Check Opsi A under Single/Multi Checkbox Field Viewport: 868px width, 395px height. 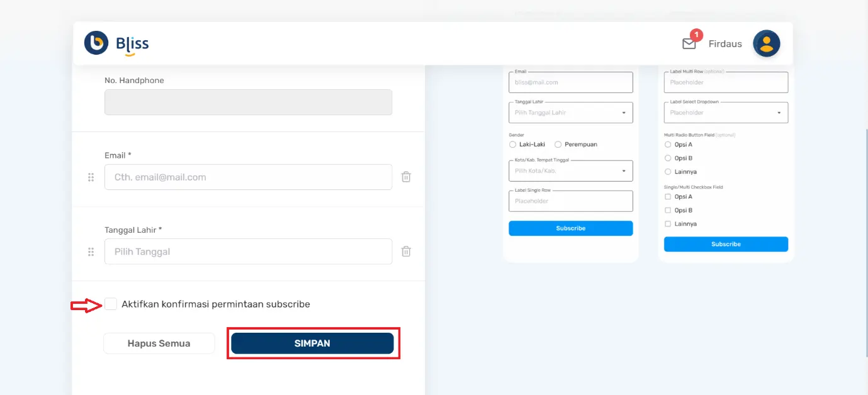tap(667, 196)
